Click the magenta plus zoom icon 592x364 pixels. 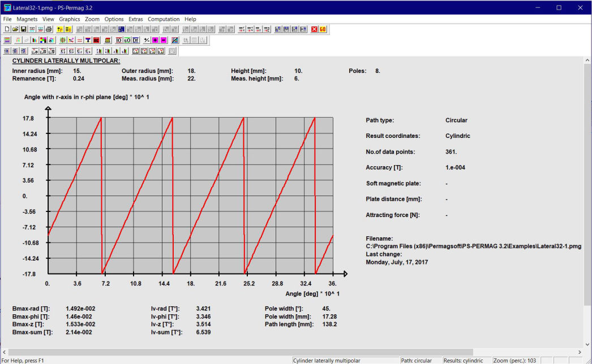[x=155, y=40]
